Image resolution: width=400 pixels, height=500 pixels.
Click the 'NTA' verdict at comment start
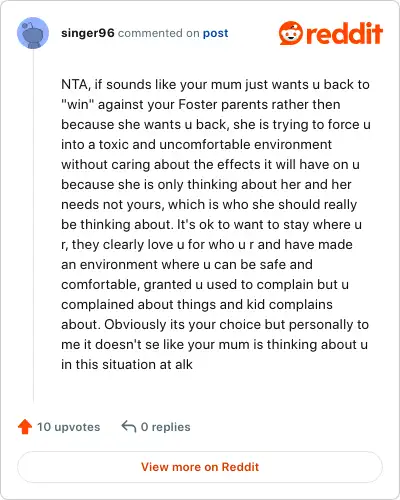click(74, 84)
